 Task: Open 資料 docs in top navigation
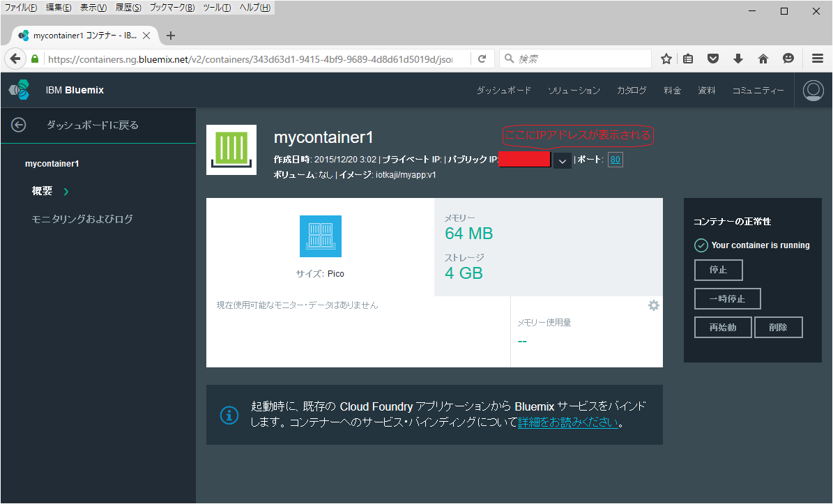pos(707,91)
